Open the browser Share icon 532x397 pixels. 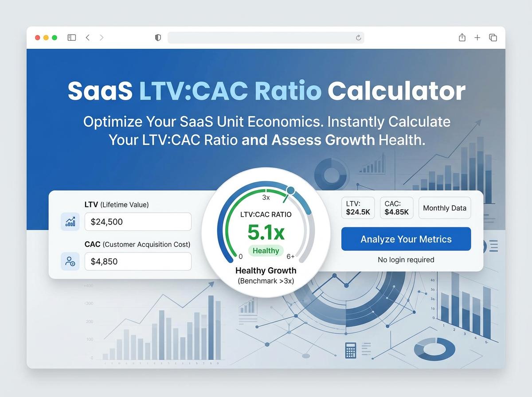coord(462,38)
